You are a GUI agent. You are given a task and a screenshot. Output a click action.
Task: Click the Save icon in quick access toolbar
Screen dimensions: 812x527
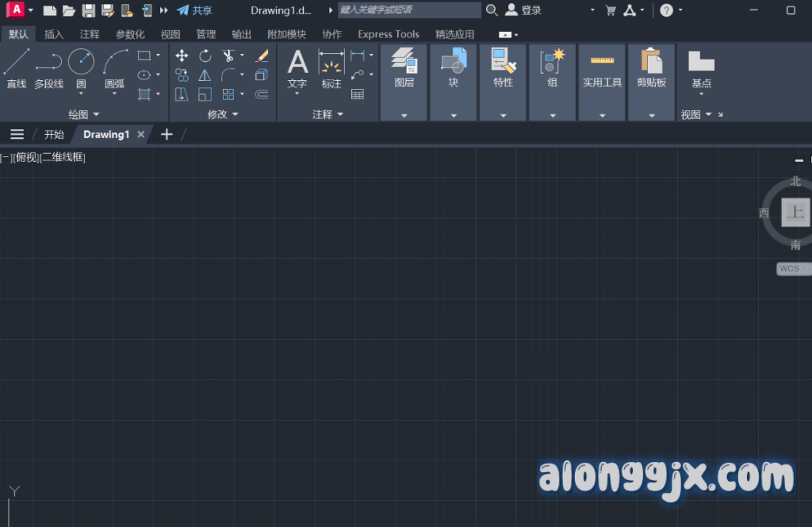[88, 10]
